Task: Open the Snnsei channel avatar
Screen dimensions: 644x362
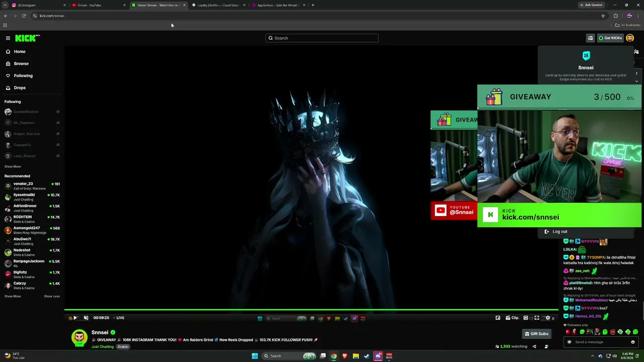Action: 79,338
